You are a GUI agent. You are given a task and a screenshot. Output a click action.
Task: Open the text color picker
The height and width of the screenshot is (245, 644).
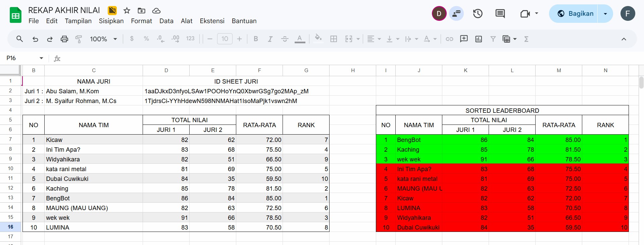click(300, 39)
